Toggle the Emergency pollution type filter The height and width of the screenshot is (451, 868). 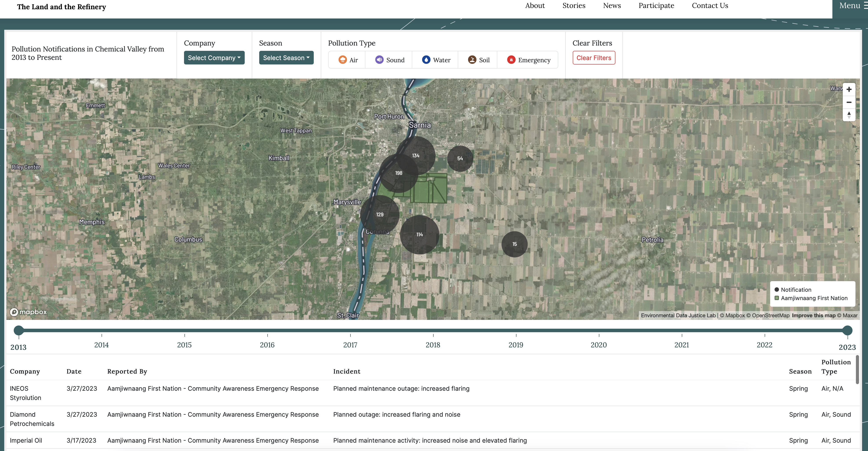528,60
